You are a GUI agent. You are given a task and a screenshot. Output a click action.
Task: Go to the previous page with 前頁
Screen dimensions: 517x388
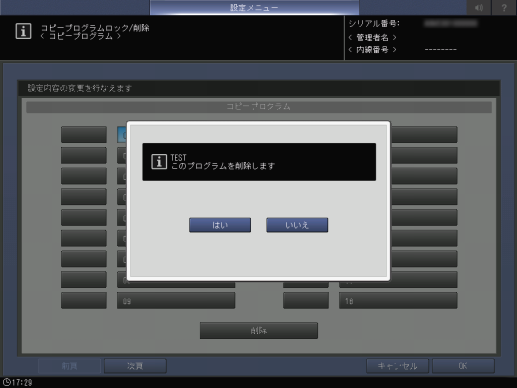tap(69, 366)
